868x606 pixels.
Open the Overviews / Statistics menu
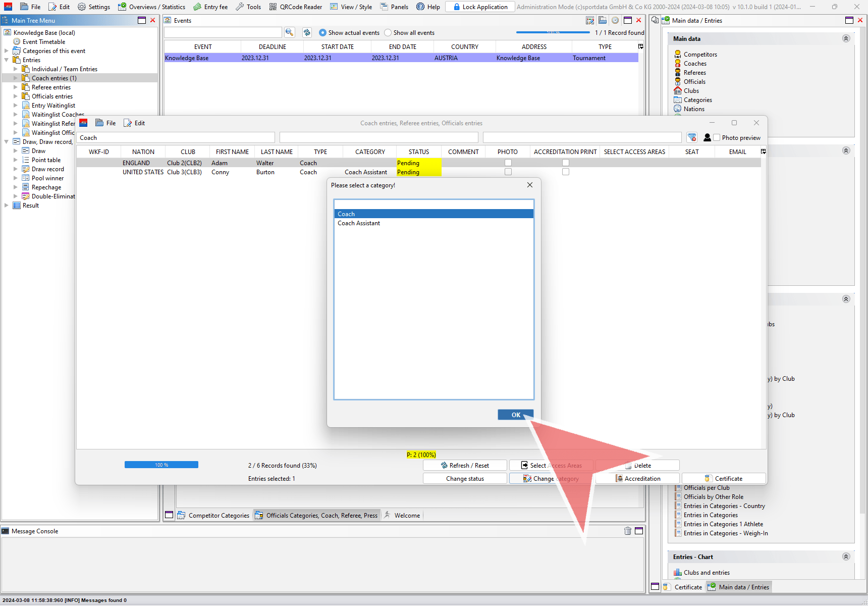[x=151, y=7]
